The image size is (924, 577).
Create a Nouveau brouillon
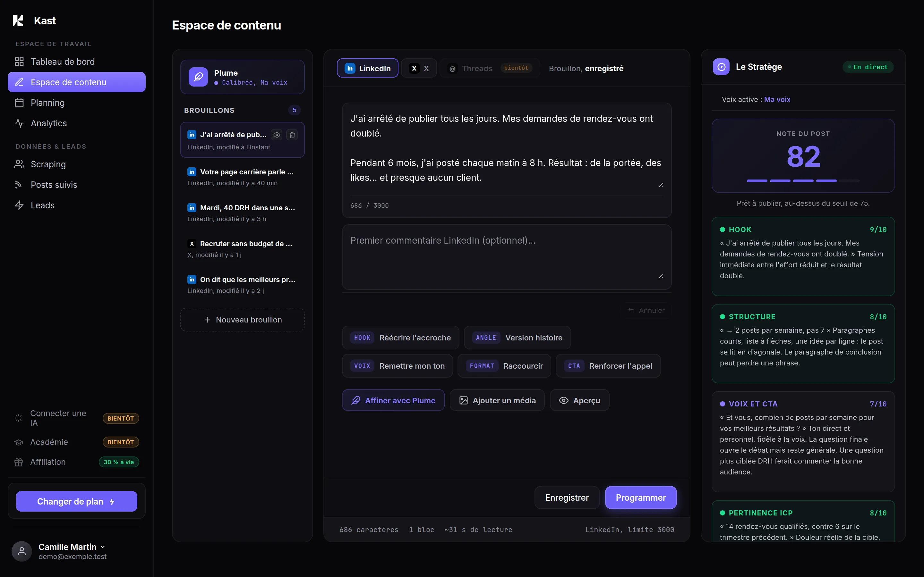click(243, 320)
